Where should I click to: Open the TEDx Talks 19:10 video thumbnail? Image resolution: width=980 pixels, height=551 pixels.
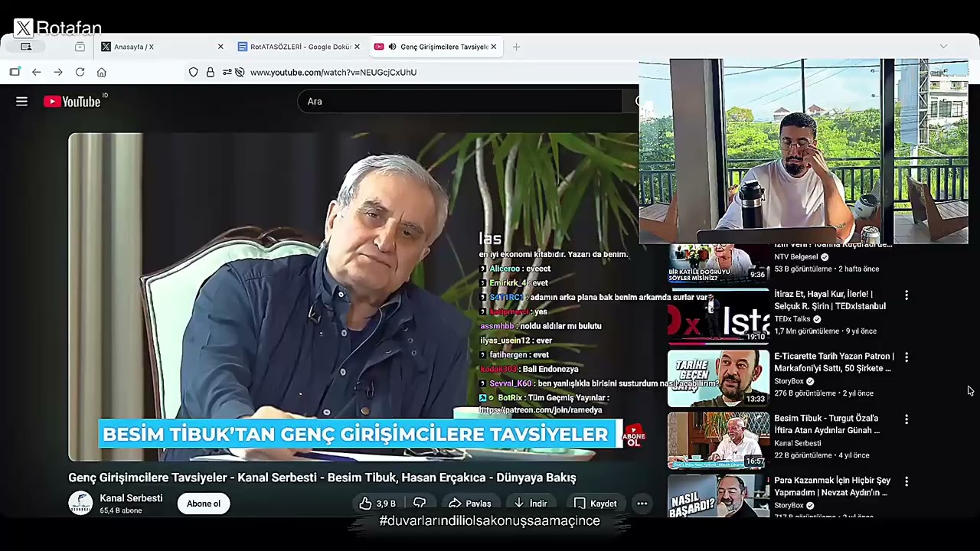tap(718, 316)
